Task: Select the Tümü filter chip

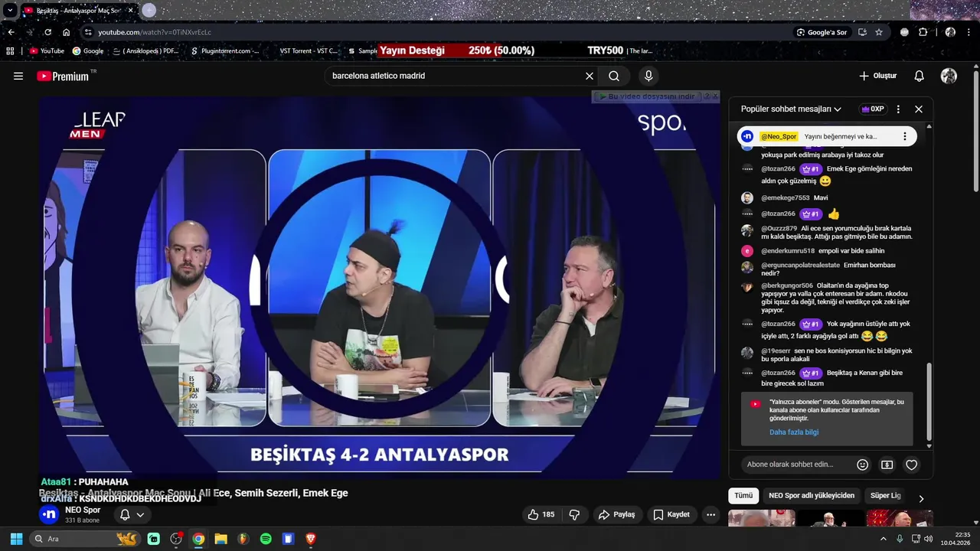Action: coord(743,496)
